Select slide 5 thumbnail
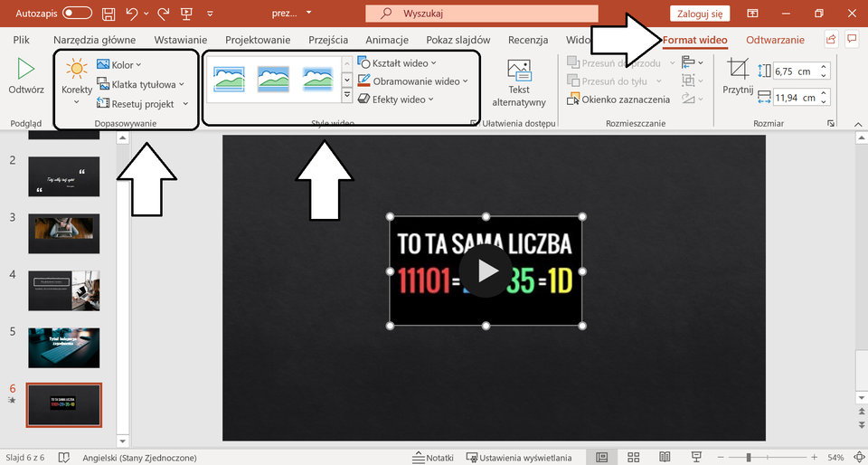The width and height of the screenshot is (868, 465). tap(64, 347)
